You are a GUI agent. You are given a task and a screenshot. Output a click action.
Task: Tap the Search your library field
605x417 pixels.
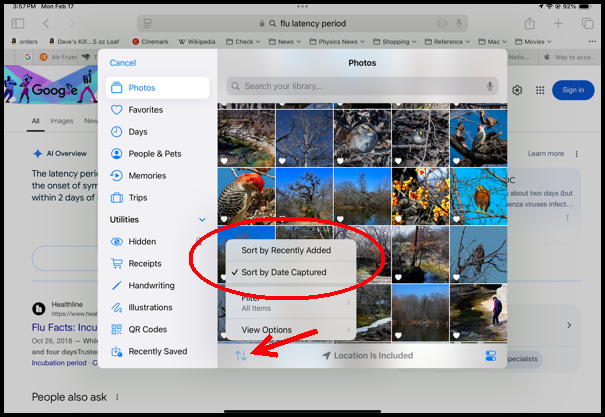click(x=362, y=86)
